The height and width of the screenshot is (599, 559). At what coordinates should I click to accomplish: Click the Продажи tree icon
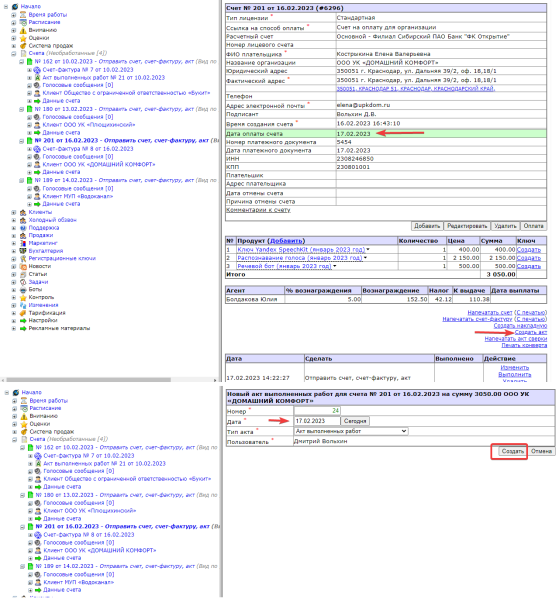pos(23,235)
